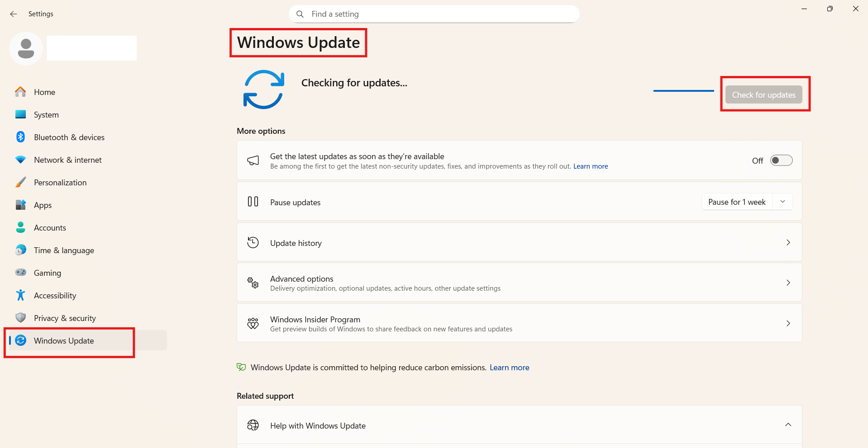Select the Home icon in the sidebar
Viewport: 868px width, 448px height.
point(20,92)
